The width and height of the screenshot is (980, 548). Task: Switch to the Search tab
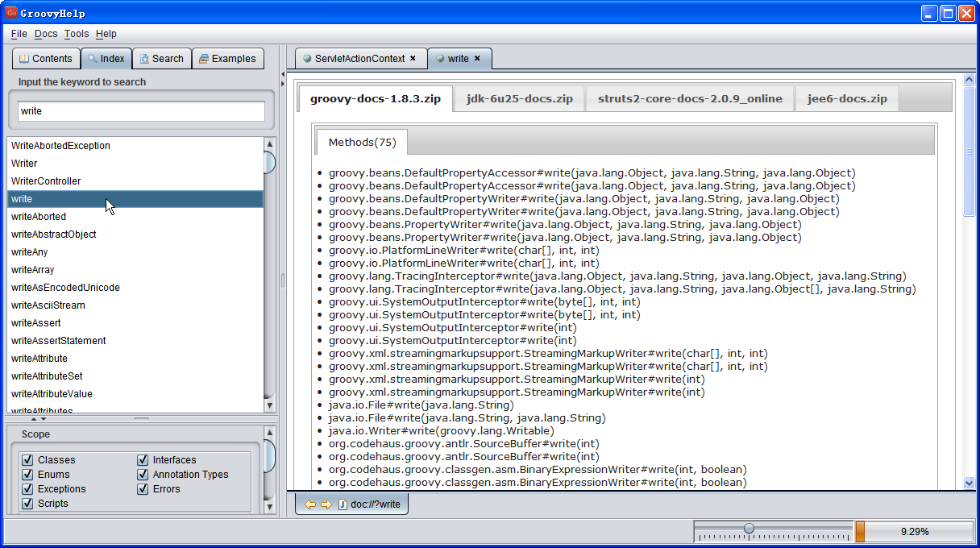pos(161,59)
